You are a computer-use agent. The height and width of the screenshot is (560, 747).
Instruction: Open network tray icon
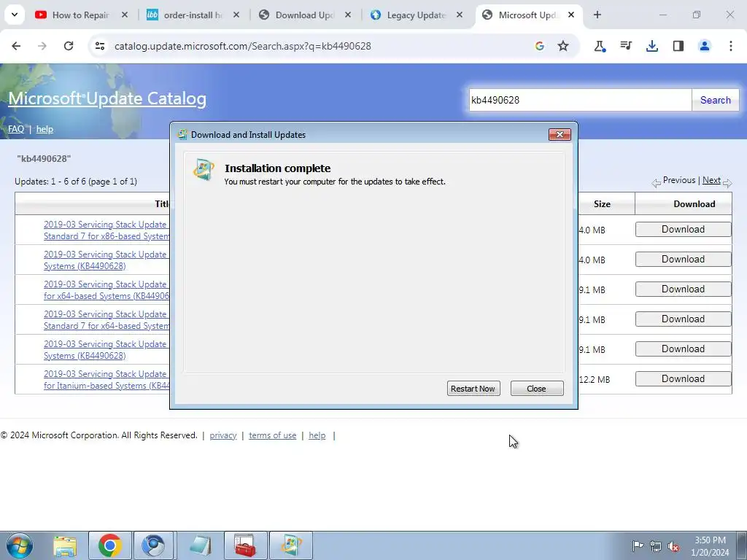click(x=656, y=545)
